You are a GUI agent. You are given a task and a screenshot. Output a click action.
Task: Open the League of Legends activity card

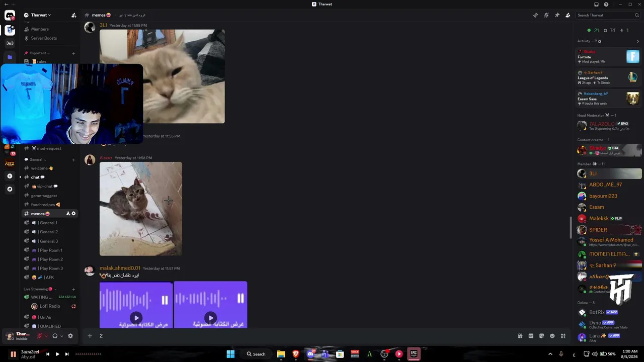point(609,77)
